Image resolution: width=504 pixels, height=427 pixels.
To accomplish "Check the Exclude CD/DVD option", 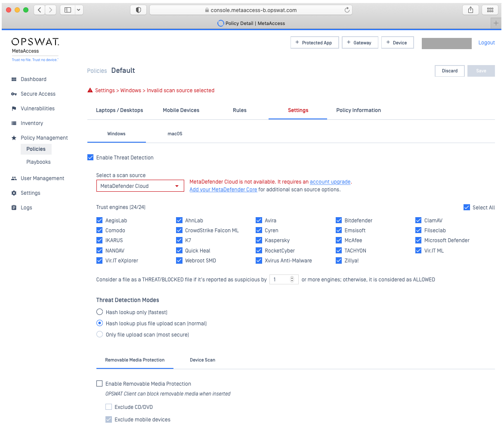I will (x=108, y=407).
